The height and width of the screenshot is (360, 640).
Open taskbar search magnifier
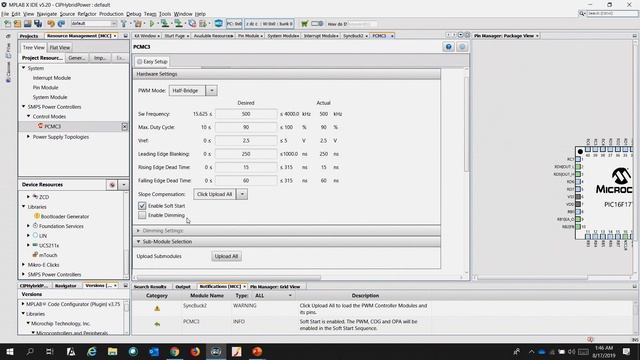pyautogui.click(x=30, y=351)
